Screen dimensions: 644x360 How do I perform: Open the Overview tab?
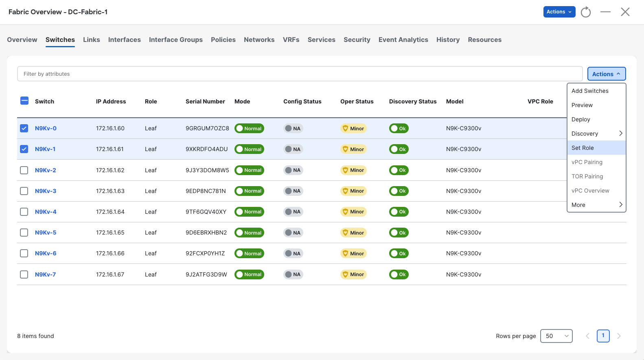[22, 40]
